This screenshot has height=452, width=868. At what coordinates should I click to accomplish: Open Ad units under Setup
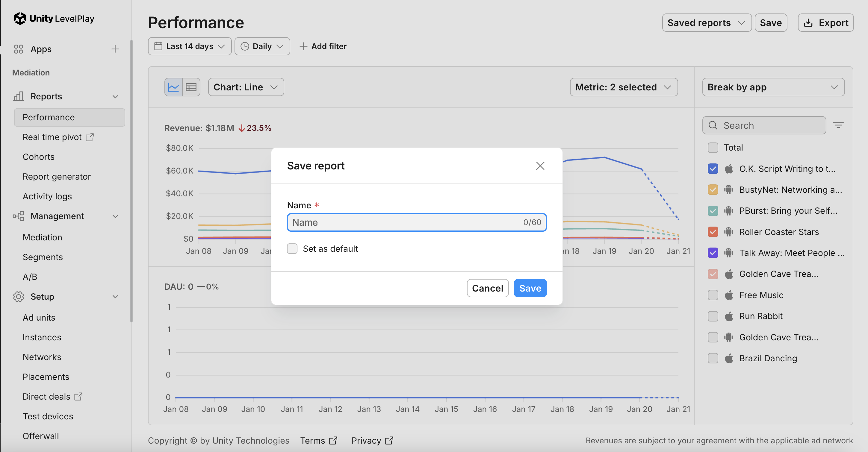pos(39,317)
